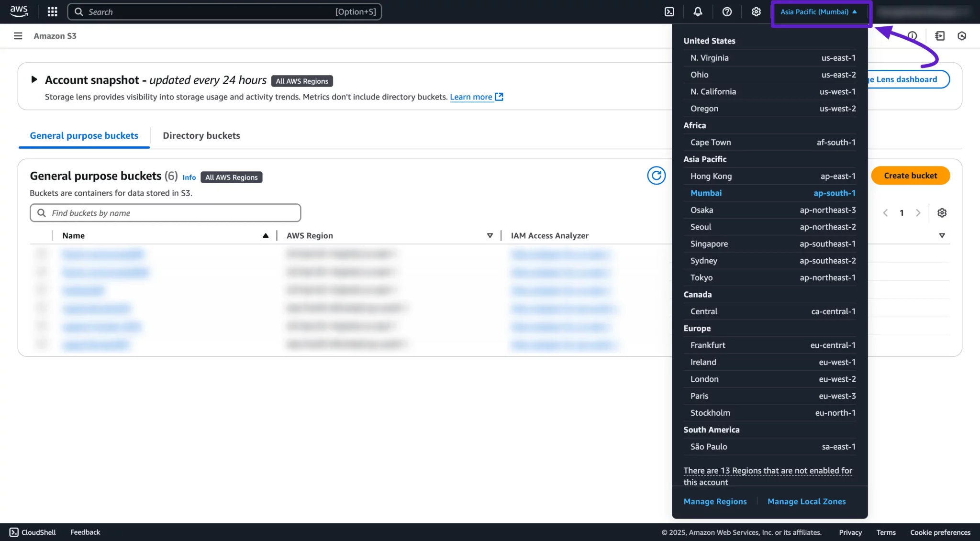Viewport: 980px width, 541px height.
Task: Open the settings gear in the top bar
Action: point(756,12)
